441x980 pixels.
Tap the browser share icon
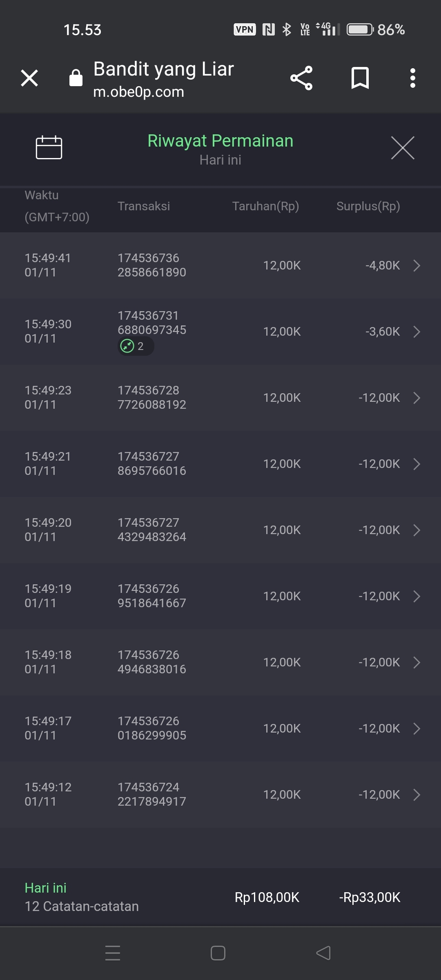(x=301, y=78)
